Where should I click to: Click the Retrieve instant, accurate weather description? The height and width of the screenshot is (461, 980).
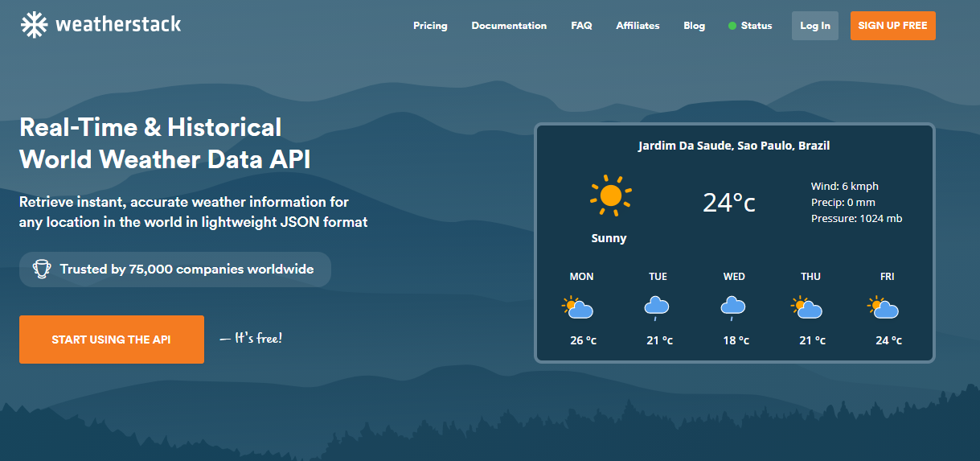point(194,212)
